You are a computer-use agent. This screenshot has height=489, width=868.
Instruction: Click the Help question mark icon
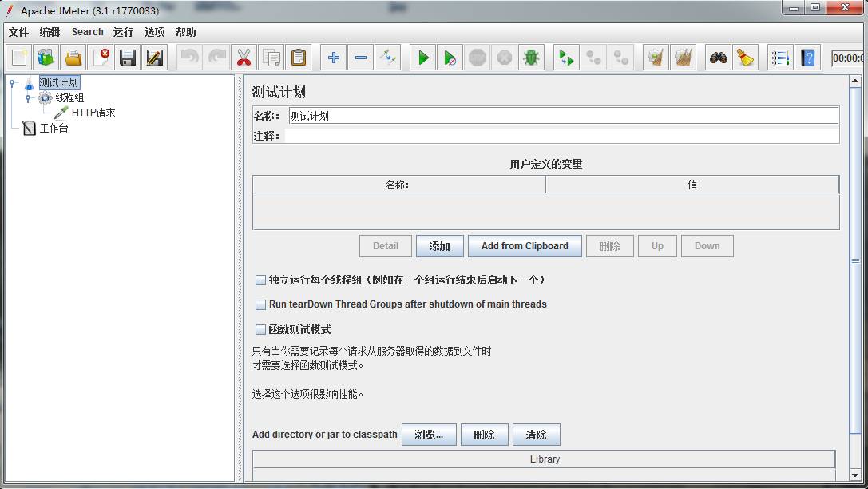coord(807,58)
